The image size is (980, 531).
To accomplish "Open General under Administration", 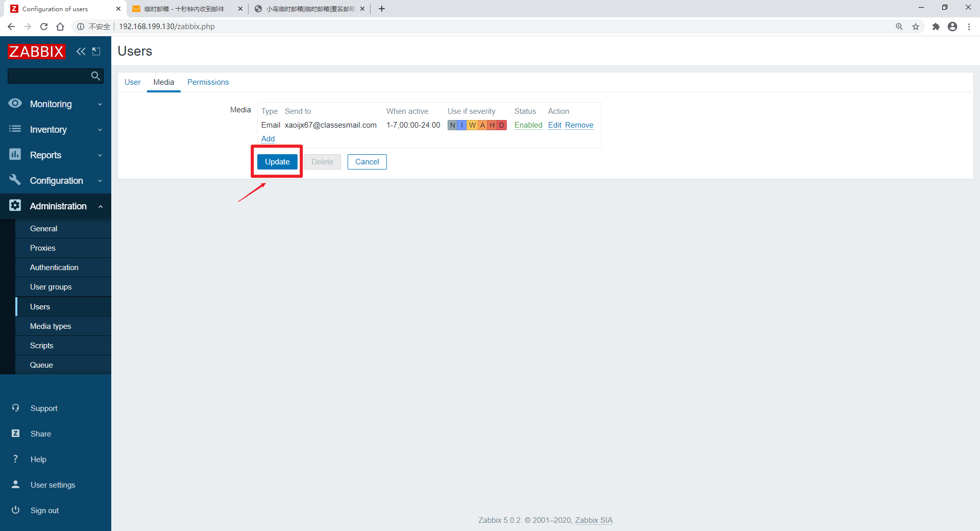I will pos(63,229).
